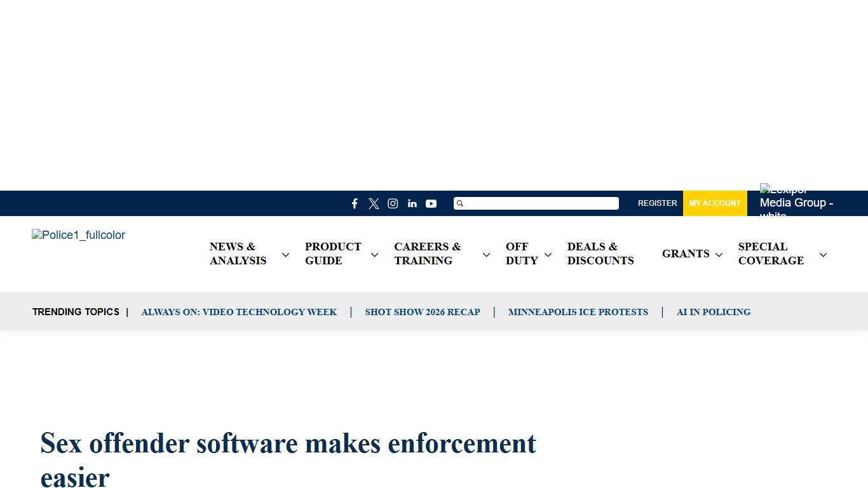Open the OFF DUTY navigation menu
The height and width of the screenshot is (488, 868).
click(x=521, y=254)
